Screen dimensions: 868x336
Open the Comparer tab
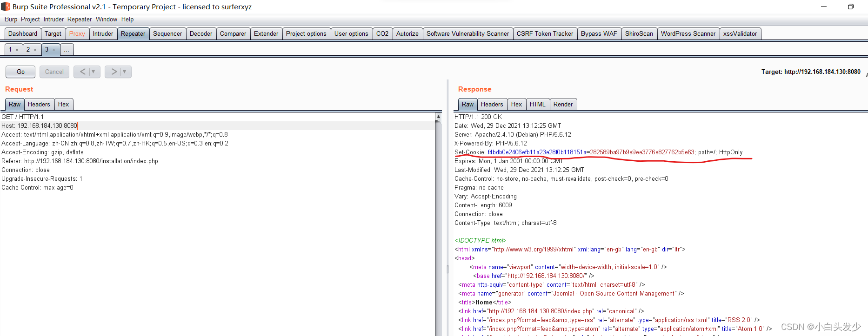pyautogui.click(x=233, y=33)
